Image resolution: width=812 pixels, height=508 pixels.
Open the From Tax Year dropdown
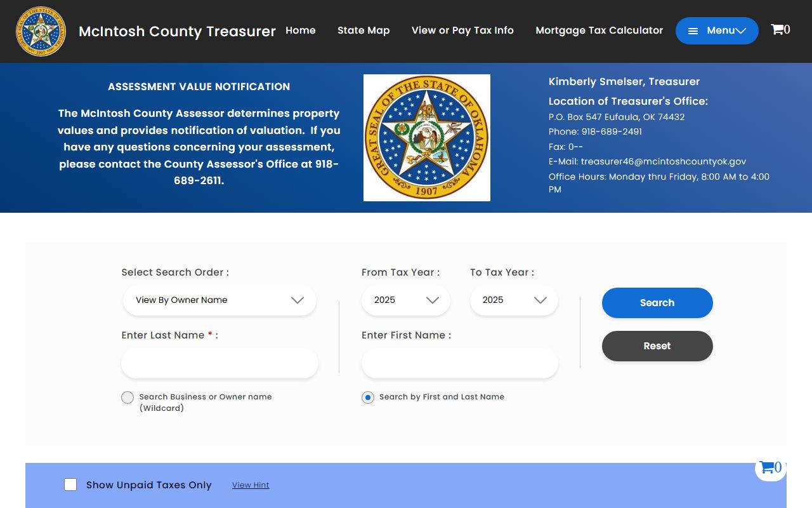pos(406,300)
